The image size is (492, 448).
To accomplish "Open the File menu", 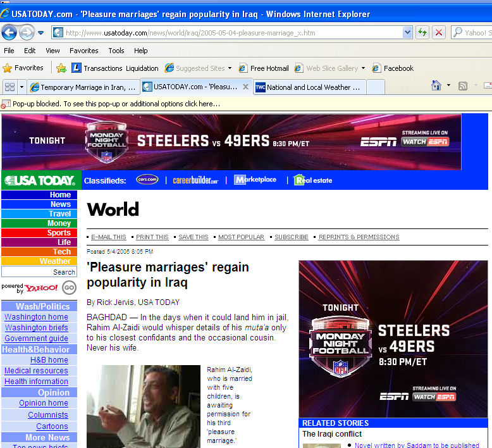I will (9, 51).
